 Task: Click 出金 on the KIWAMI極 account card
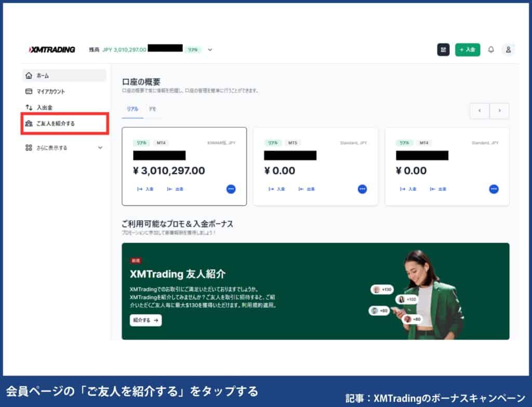click(175, 189)
